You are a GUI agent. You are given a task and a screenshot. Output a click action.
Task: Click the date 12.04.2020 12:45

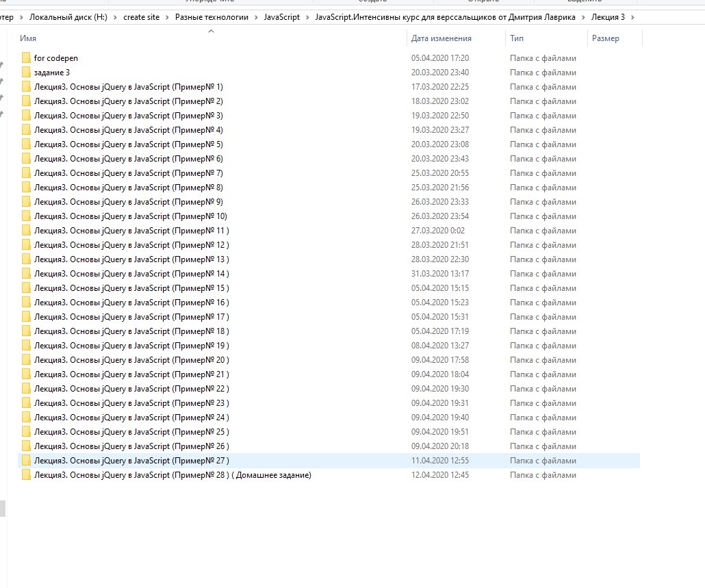(x=439, y=475)
